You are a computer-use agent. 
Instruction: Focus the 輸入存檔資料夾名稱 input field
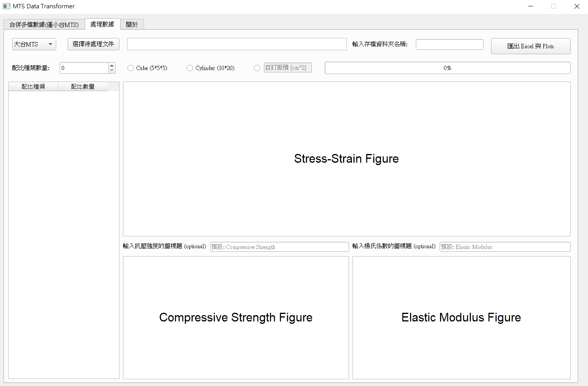450,44
